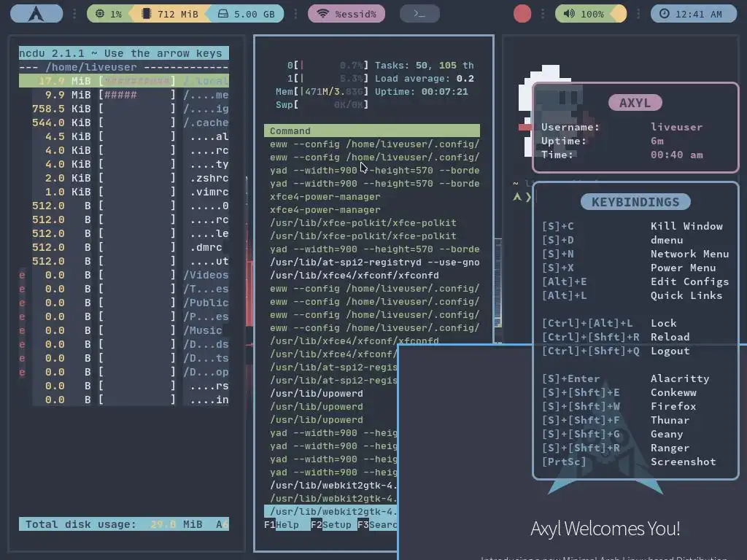The image size is (747, 560).
Task: Click F3 Search in htop footer
Action: (377, 524)
